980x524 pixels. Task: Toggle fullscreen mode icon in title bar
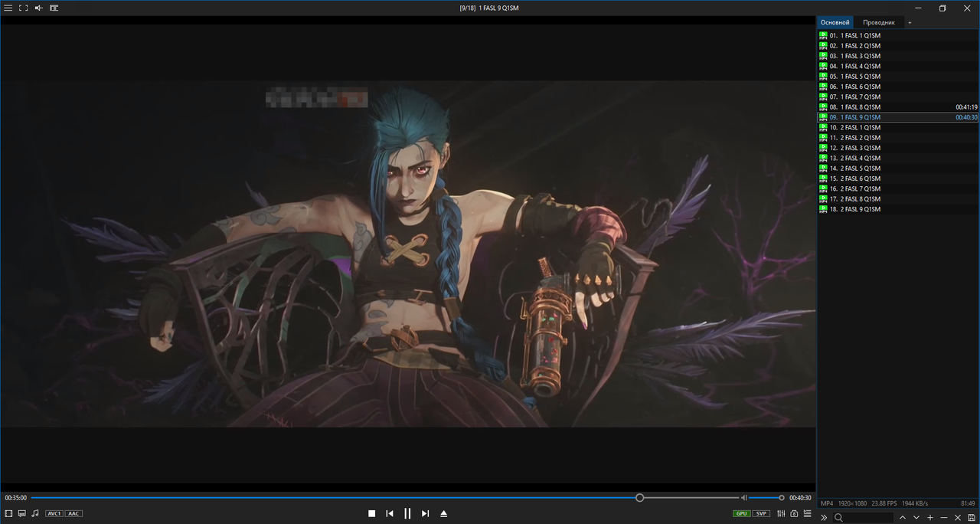tap(24, 8)
